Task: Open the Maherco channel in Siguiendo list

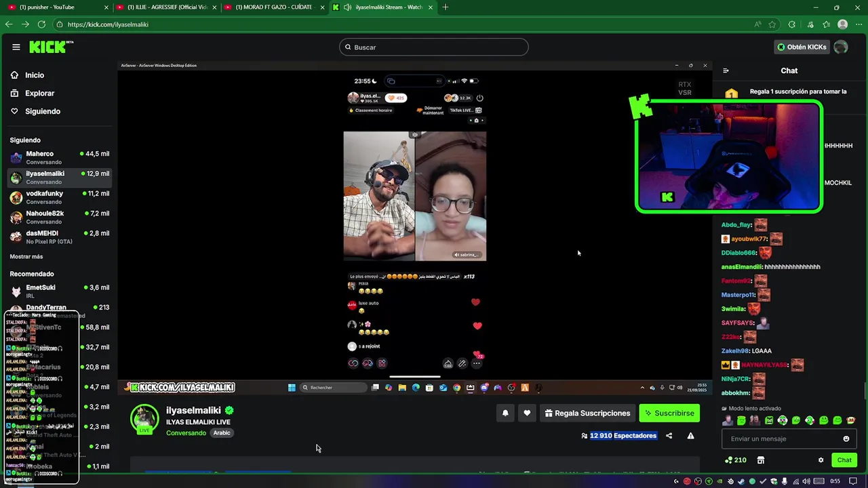Action: click(60, 157)
